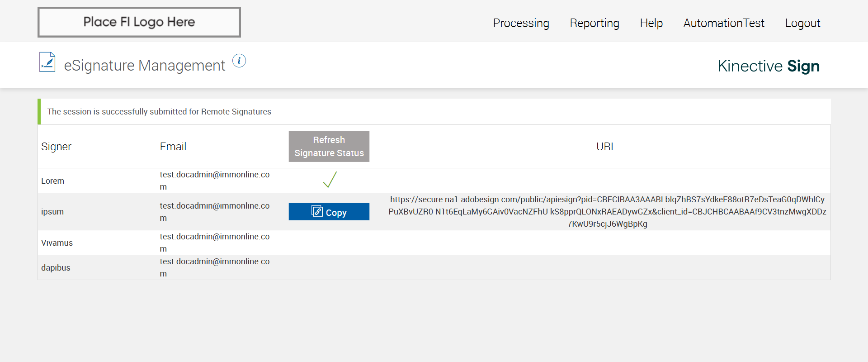Click the session submitted success message
This screenshot has height=362, width=868.
[x=159, y=112]
